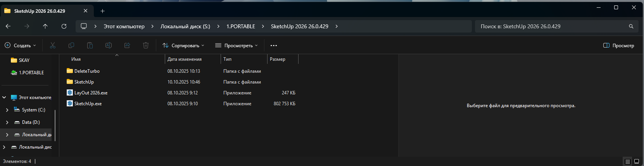This screenshot has width=644, height=166.
Task: Click the Copy icon in toolbar
Action: 71,45
